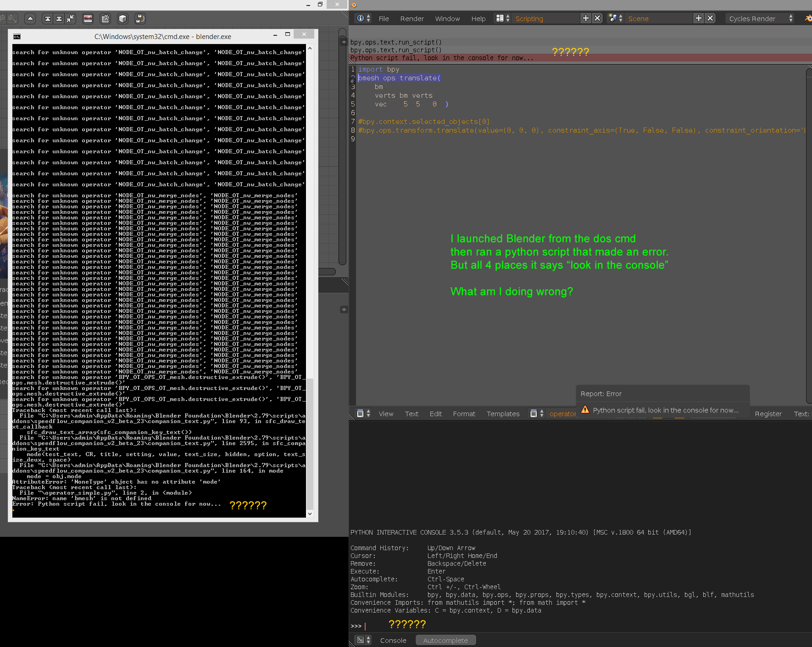
Task: Click the wrench icon in the top toolbar
Action: (x=105, y=18)
